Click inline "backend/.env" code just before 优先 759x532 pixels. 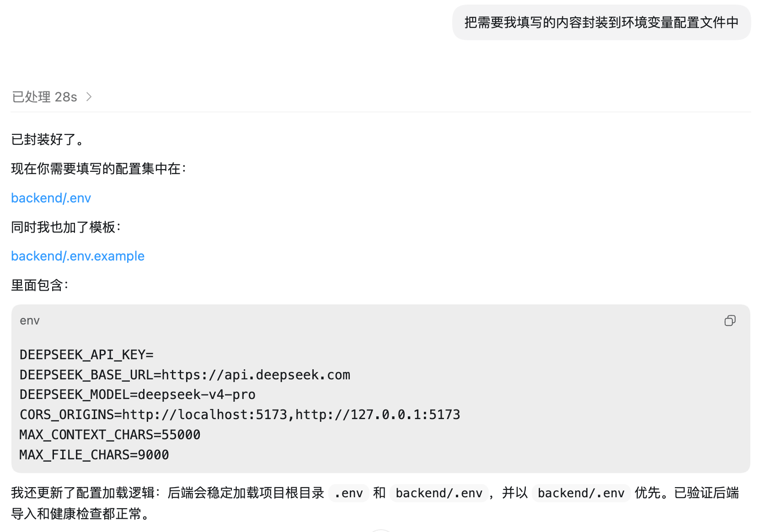click(581, 493)
